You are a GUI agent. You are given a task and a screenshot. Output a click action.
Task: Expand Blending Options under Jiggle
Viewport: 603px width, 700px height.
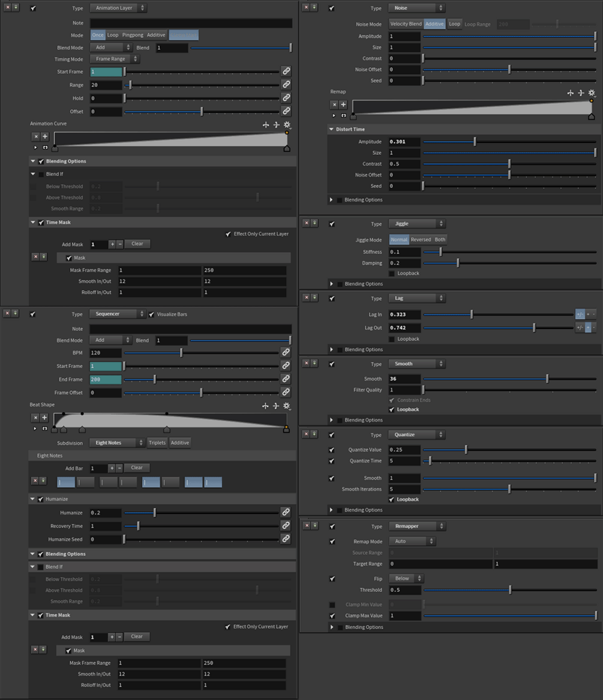(x=331, y=284)
